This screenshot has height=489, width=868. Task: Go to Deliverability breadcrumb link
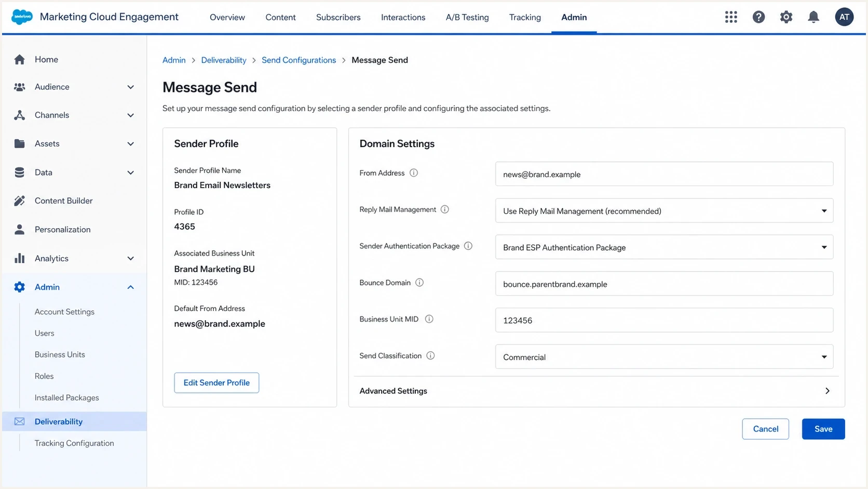click(x=224, y=60)
